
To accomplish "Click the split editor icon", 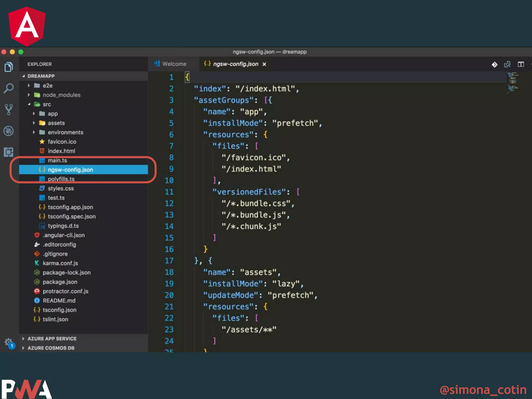I will tap(521, 64).
